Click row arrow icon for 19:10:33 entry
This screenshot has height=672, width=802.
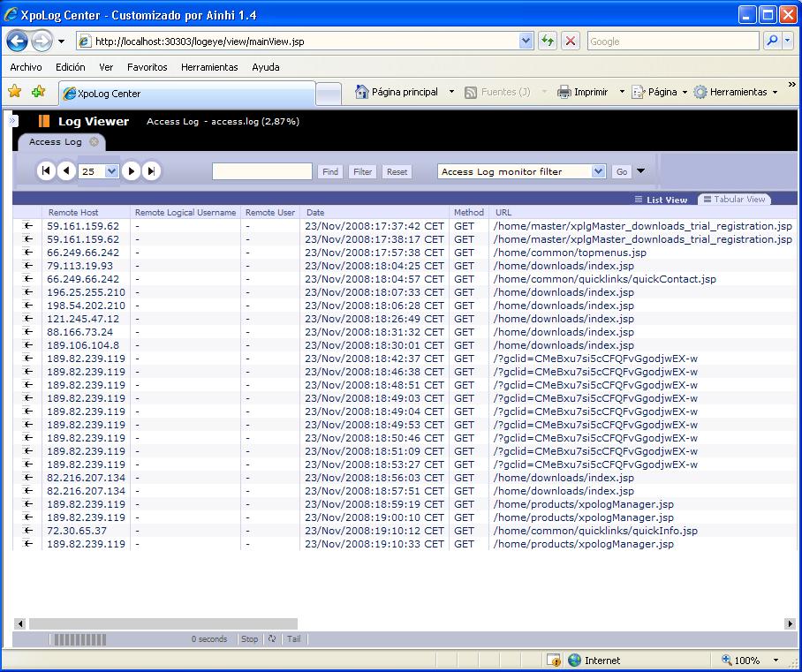(x=27, y=544)
